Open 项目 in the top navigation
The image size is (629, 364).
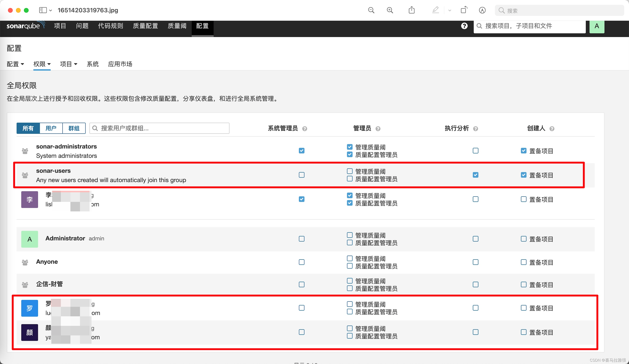(60, 26)
